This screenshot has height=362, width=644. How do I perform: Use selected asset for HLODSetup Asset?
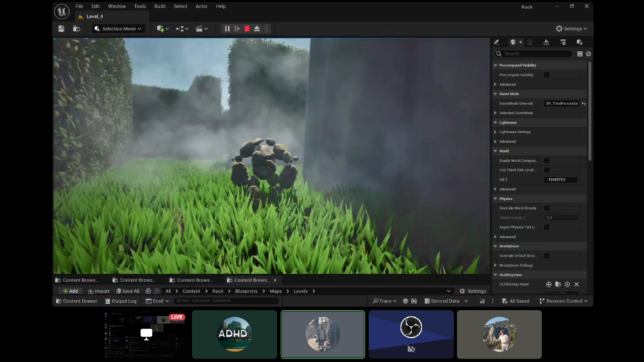[549, 284]
